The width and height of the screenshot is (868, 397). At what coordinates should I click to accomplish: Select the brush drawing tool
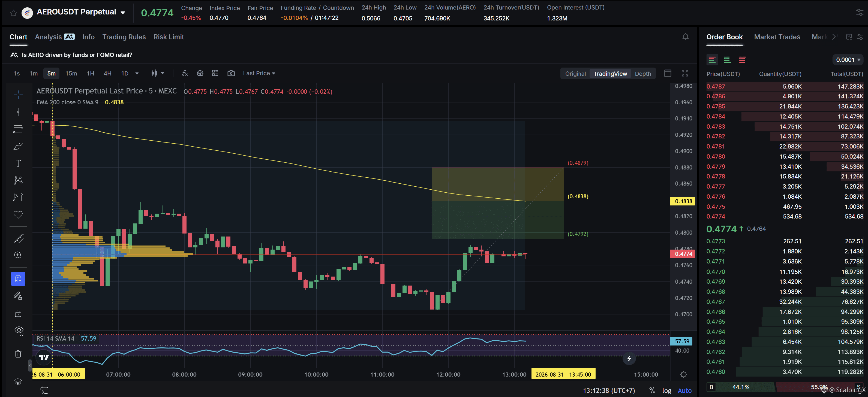point(18,146)
